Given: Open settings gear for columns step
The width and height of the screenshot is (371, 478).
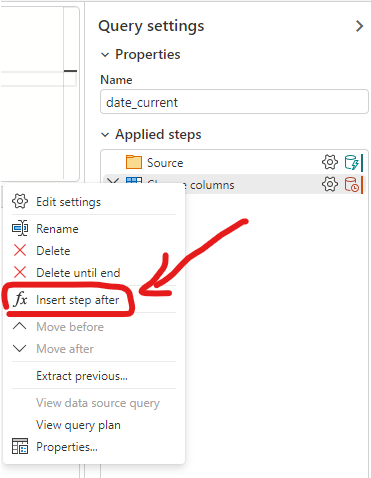Looking at the screenshot, I should (330, 184).
